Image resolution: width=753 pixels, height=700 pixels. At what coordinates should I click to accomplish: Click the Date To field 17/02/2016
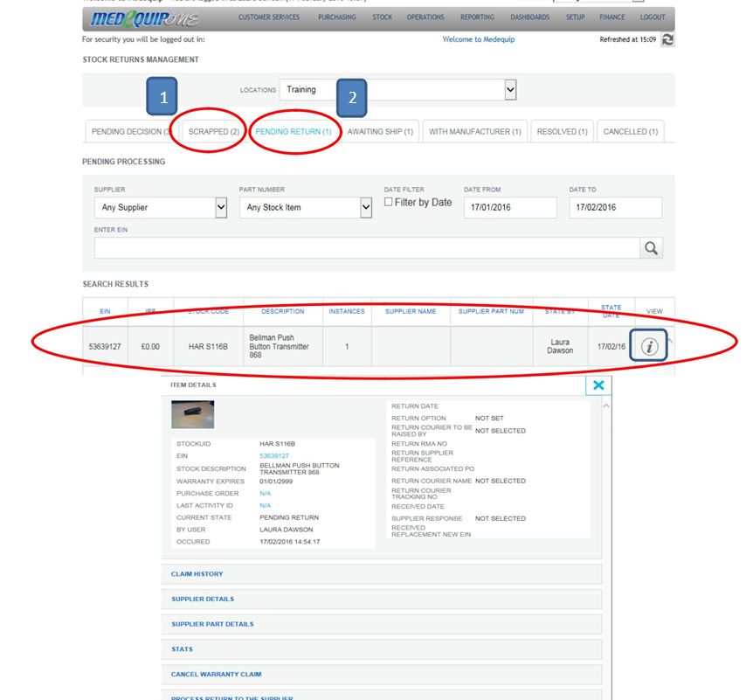click(615, 207)
